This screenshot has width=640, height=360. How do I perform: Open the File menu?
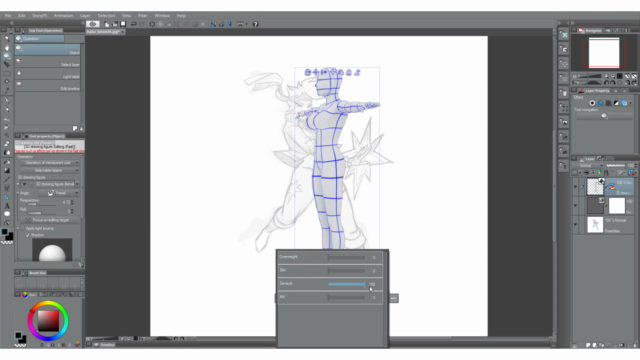[x=8, y=16]
